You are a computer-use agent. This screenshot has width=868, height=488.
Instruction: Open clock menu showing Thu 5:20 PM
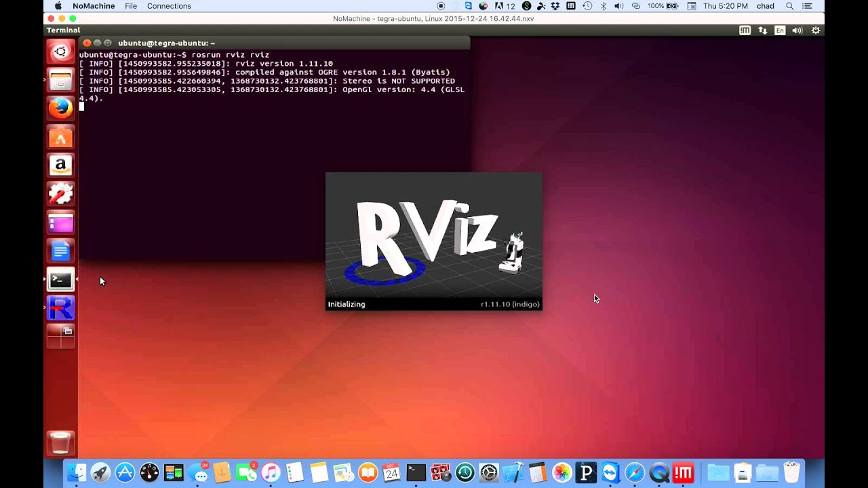point(726,6)
